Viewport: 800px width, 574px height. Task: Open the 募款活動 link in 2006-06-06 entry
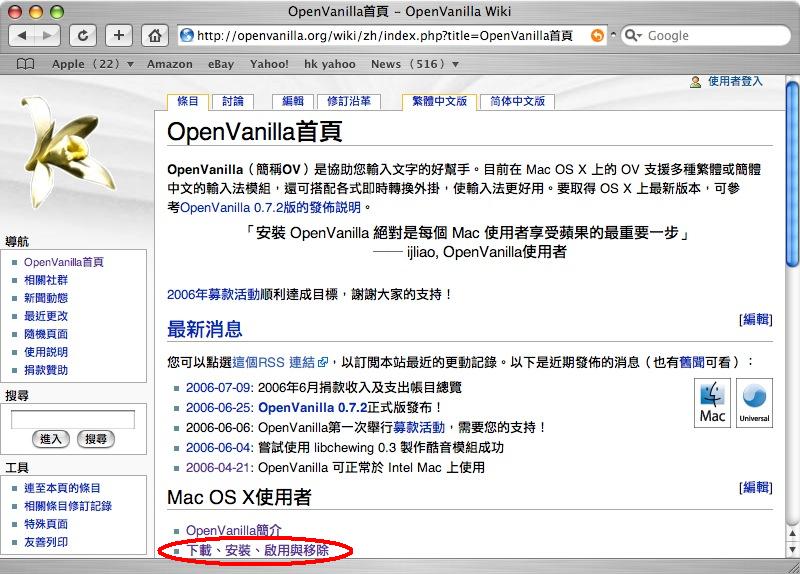pos(419,428)
